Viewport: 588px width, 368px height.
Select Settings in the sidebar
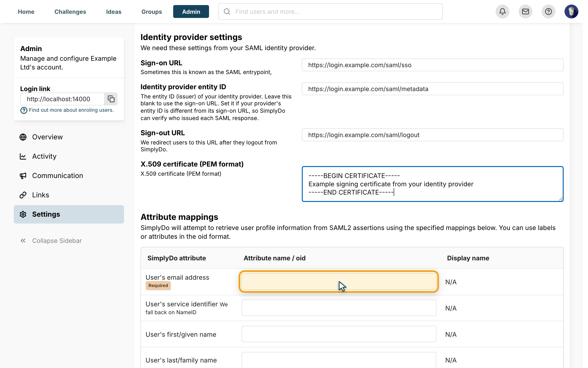pos(69,214)
